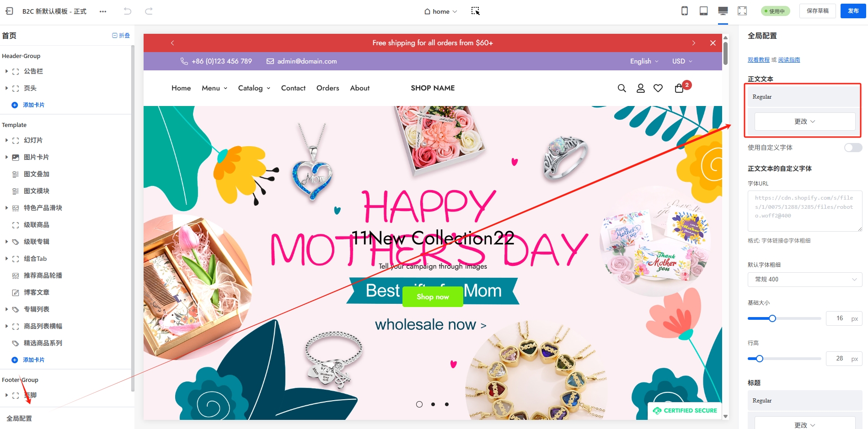Expand the 公告栏 section
The image size is (868, 429).
click(x=6, y=71)
